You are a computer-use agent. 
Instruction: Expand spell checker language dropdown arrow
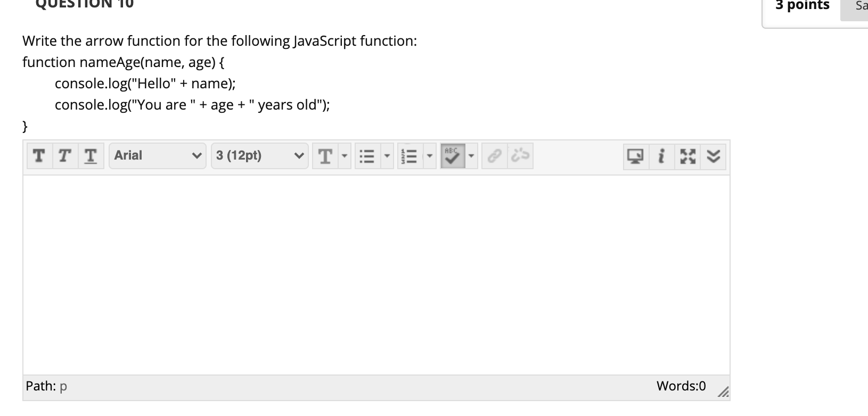point(471,156)
